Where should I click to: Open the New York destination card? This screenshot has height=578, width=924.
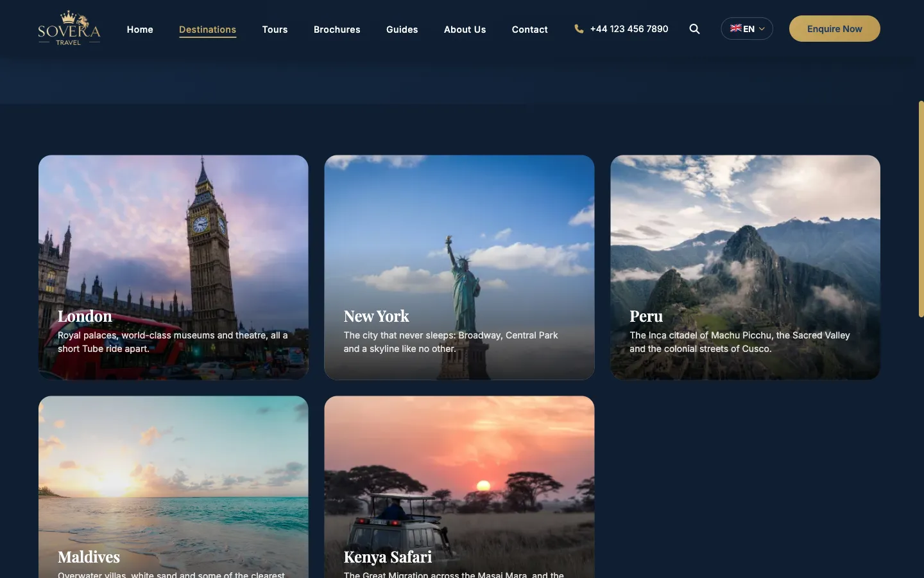pos(459,267)
